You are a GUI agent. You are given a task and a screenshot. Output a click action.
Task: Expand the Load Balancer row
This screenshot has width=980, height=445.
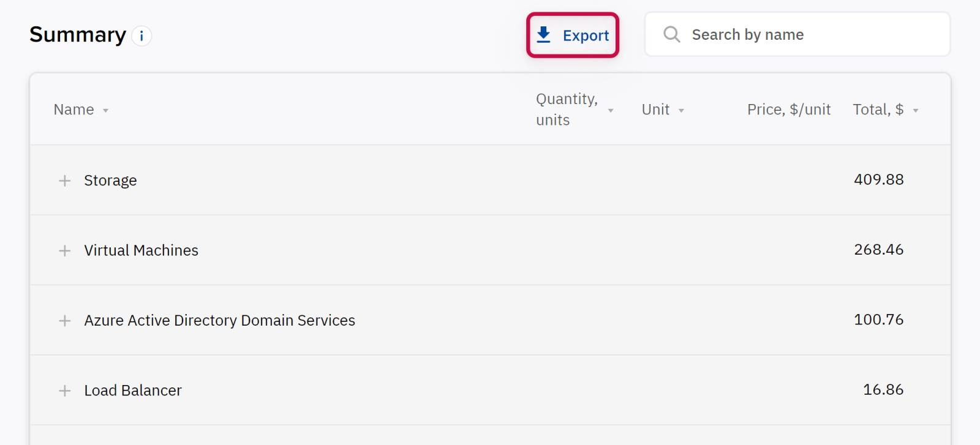64,391
